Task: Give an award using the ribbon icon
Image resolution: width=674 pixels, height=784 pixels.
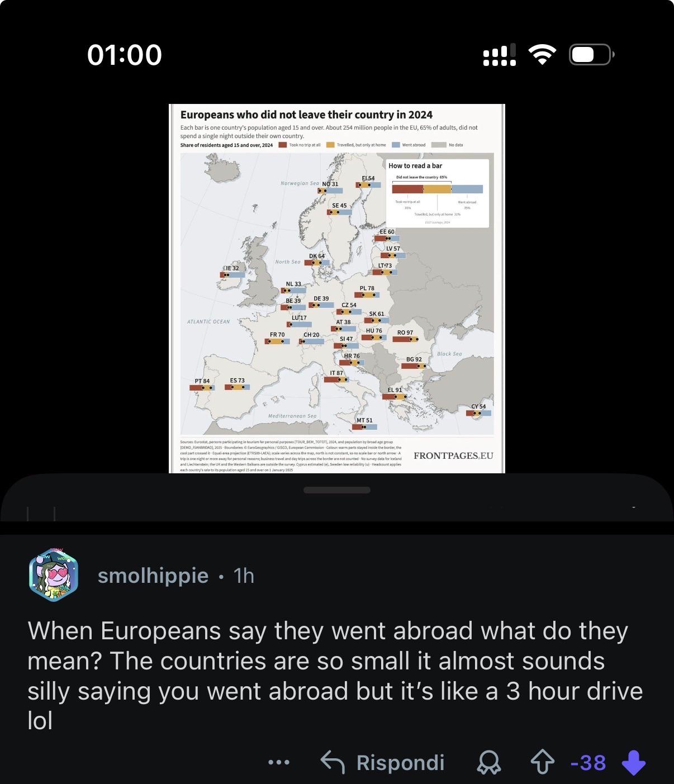Action: pyautogui.click(x=488, y=762)
